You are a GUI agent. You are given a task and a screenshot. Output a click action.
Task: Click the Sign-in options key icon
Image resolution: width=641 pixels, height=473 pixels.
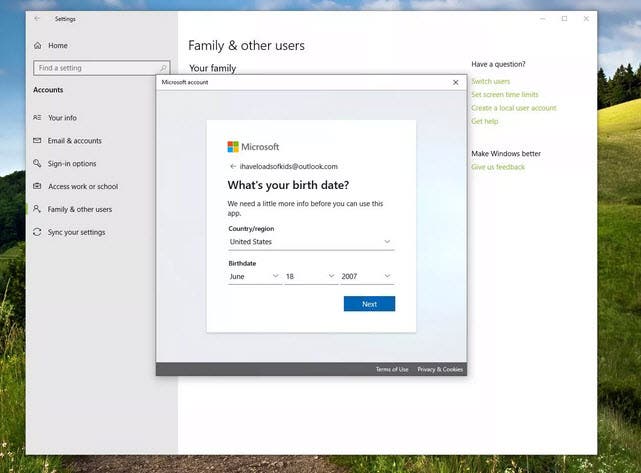(x=37, y=164)
